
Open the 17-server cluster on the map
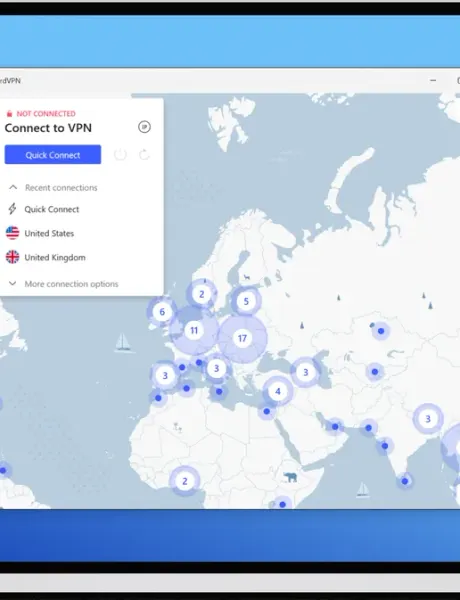(242, 338)
